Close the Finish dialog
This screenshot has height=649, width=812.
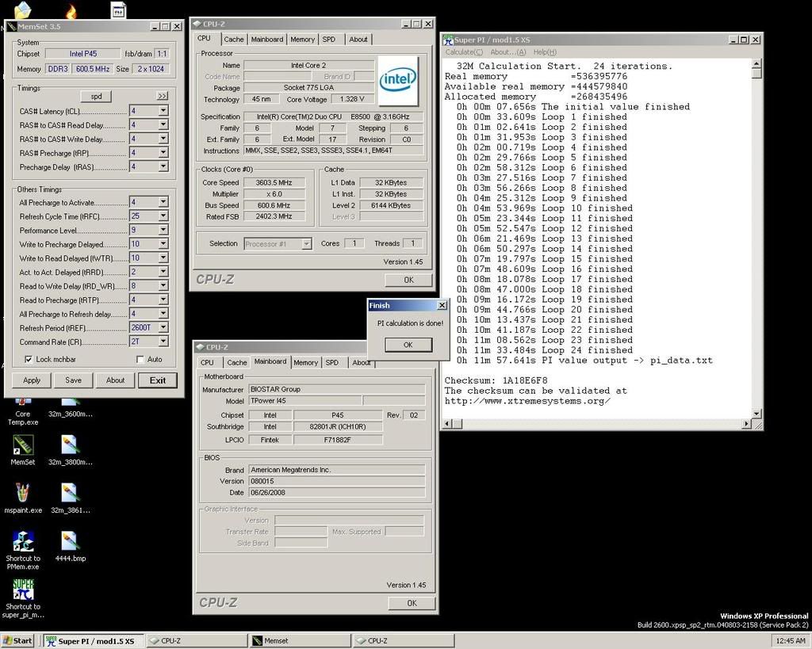click(x=442, y=305)
